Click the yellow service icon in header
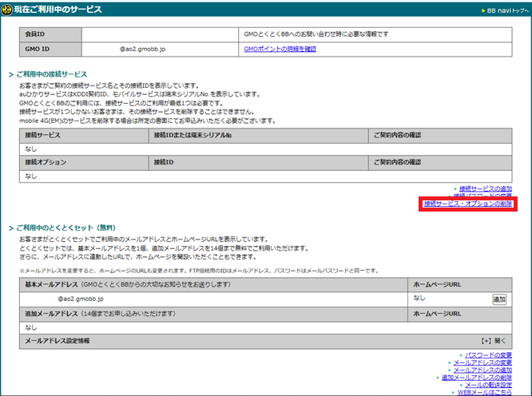Viewport: 532px width, 396px height. tap(6, 9)
